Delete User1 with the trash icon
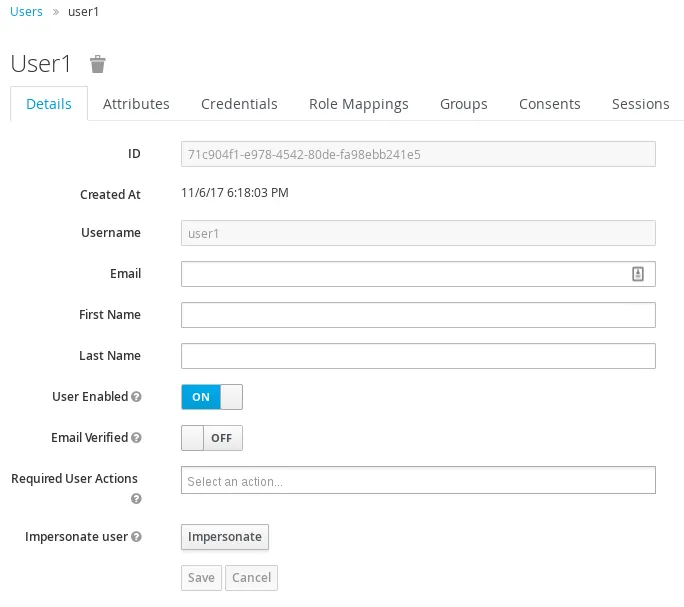Image resolution: width=684 pixels, height=607 pixels. (x=98, y=64)
